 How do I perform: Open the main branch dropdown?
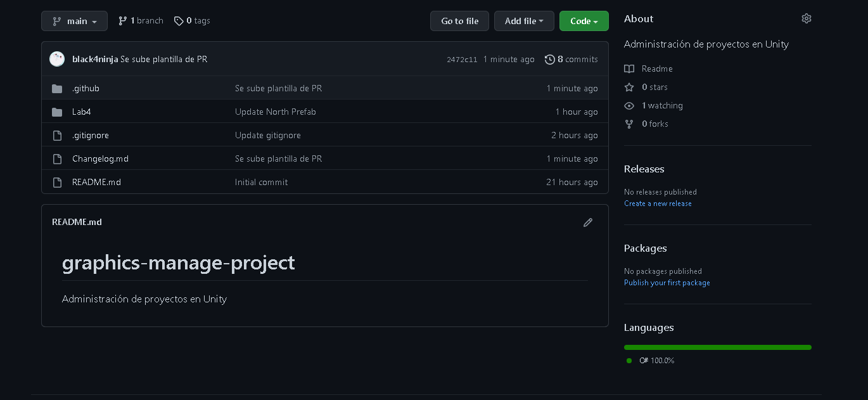pyautogui.click(x=74, y=21)
